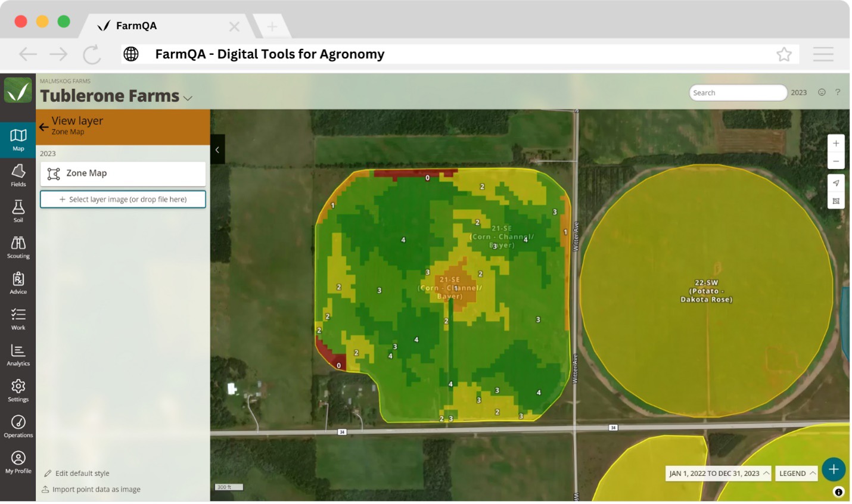Zoom in on the map
Image resolution: width=852 pixels, height=504 pixels.
click(836, 144)
